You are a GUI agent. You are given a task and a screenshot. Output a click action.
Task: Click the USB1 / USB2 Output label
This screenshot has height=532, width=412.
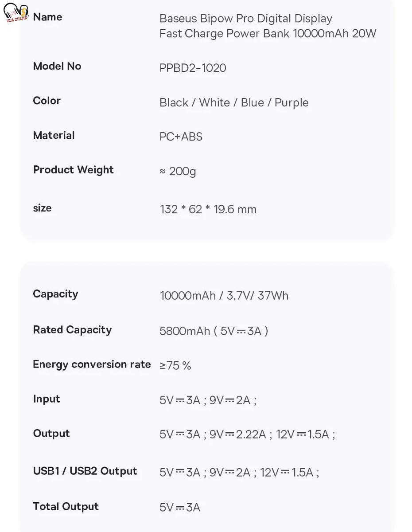point(85,471)
